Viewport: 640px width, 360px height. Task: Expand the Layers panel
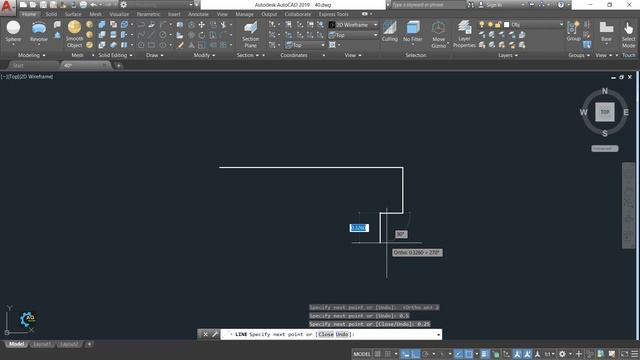click(x=508, y=55)
